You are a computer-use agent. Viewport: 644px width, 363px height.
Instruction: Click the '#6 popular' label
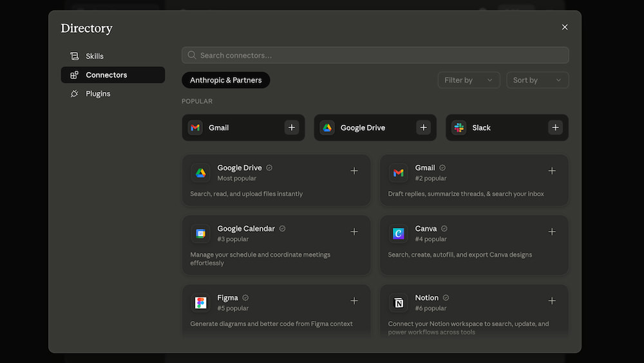point(431,308)
